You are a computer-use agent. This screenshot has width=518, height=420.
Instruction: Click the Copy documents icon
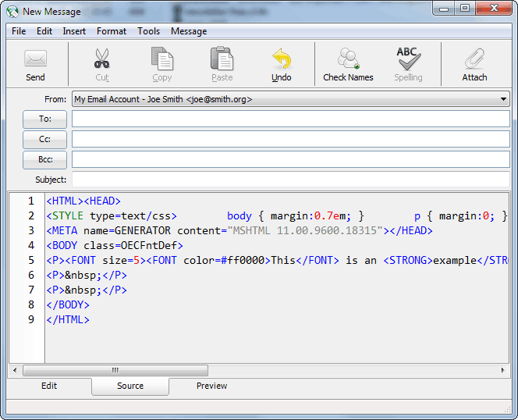(x=162, y=59)
